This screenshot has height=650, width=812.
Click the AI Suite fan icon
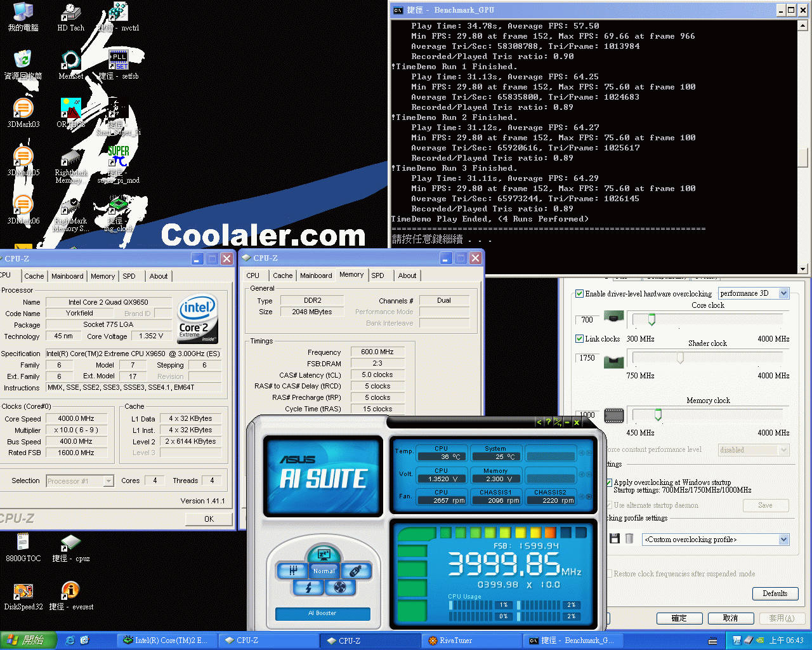[340, 587]
